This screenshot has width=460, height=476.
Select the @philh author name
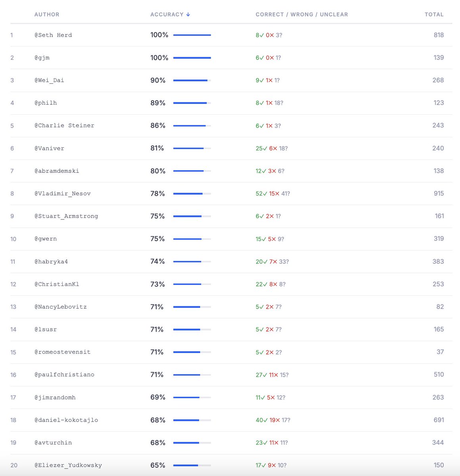coord(46,103)
